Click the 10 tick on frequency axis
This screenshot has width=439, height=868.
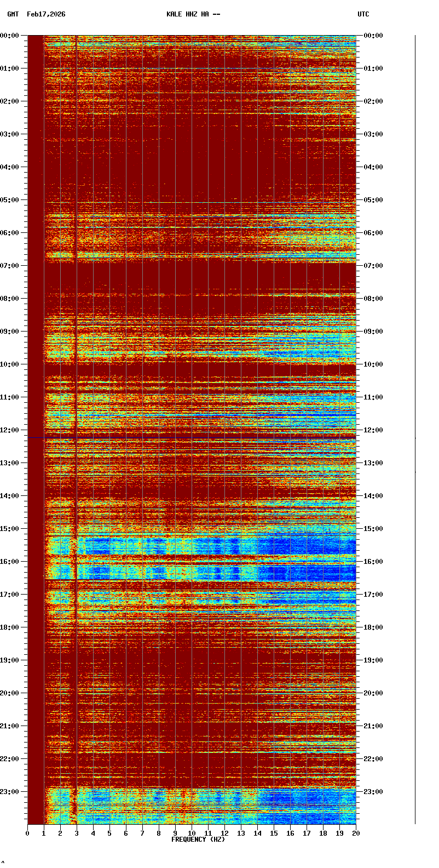click(192, 833)
